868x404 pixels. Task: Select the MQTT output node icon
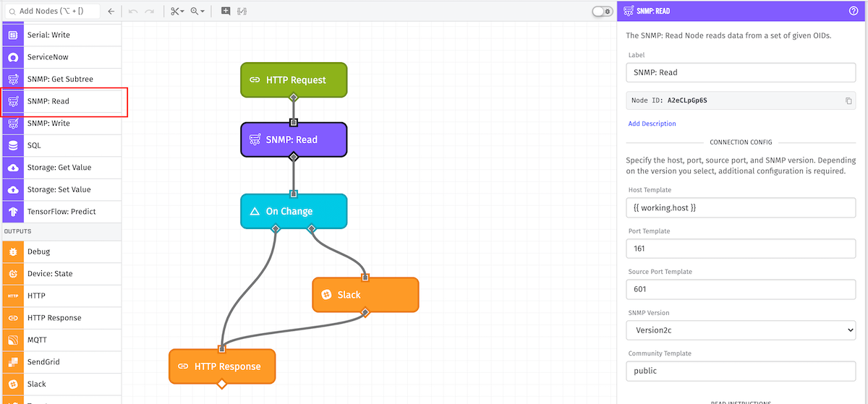(12, 340)
